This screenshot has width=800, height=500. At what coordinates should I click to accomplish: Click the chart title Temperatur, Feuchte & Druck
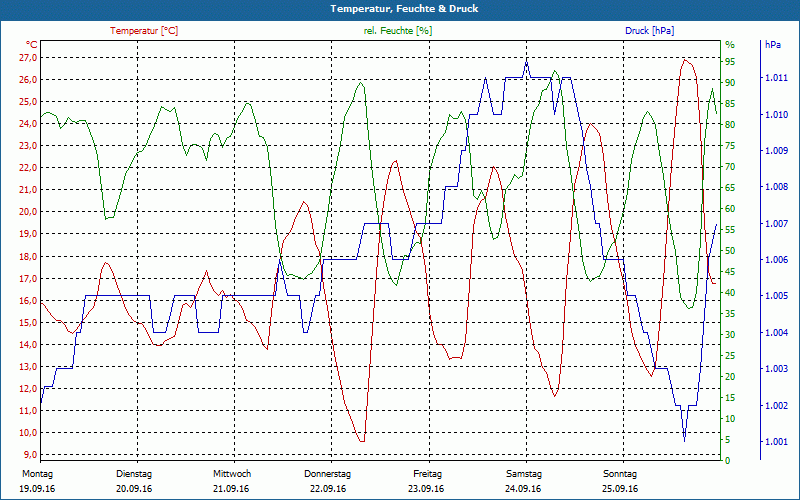point(404,9)
